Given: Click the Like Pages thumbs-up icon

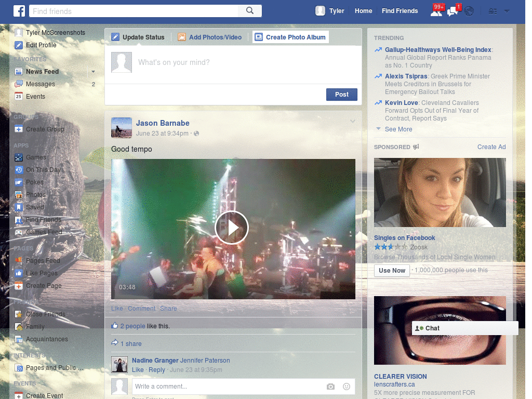Looking at the screenshot, I should point(19,273).
